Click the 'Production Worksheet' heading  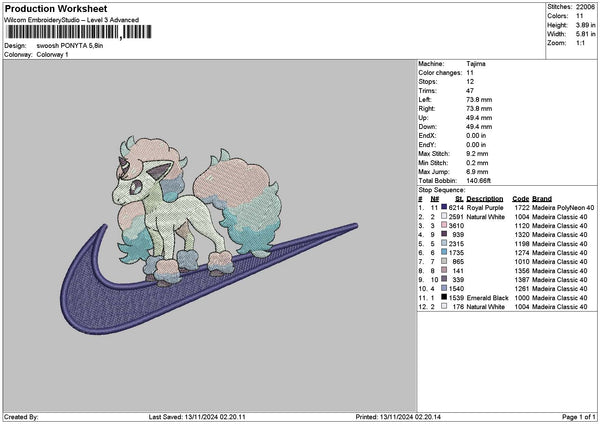point(56,9)
